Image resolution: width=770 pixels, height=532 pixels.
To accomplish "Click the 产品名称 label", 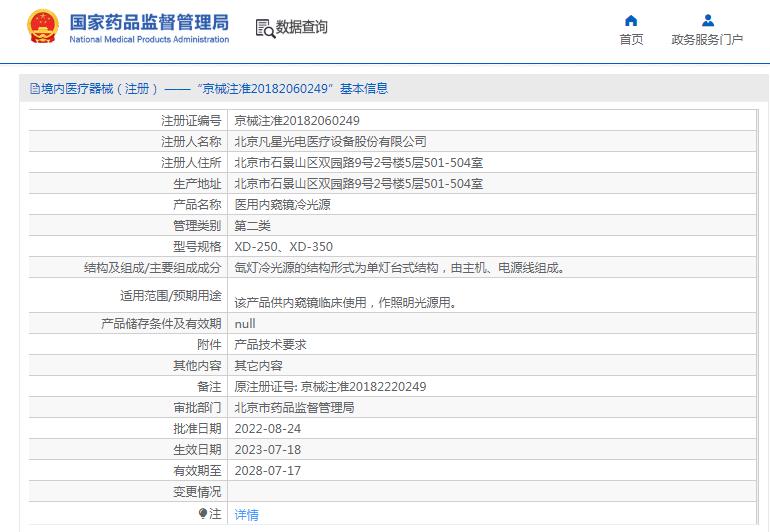I will coord(197,204).
